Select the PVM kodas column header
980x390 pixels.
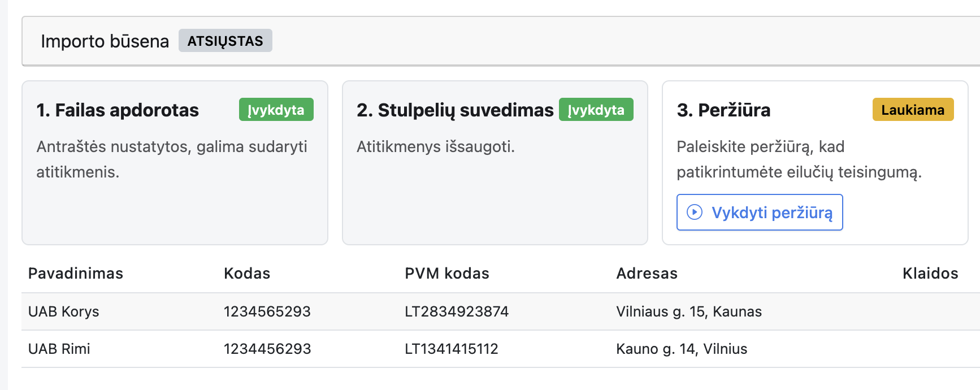[x=446, y=274]
